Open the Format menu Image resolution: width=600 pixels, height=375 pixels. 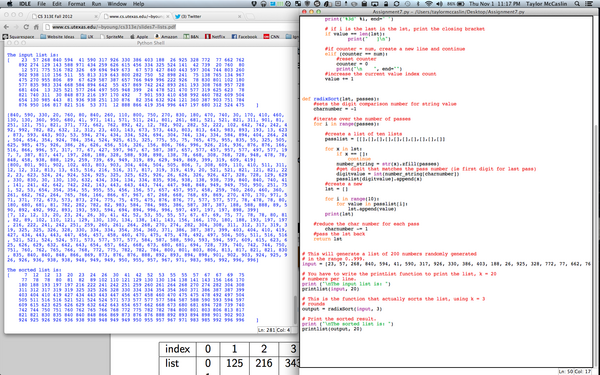click(x=77, y=3)
